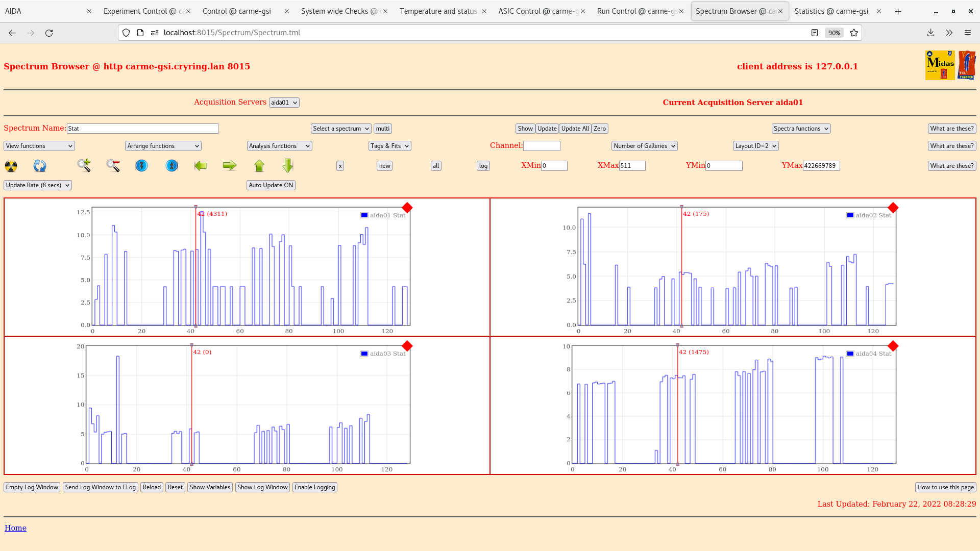Click red diamond marker on aida01 Stat
This screenshot has width=980, height=551.
click(407, 208)
